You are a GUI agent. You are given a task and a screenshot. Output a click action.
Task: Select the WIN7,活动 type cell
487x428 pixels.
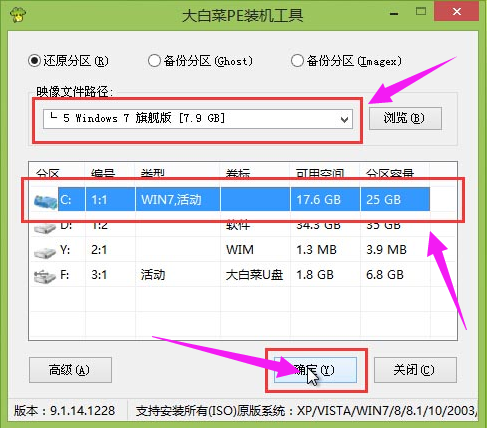click(x=177, y=200)
